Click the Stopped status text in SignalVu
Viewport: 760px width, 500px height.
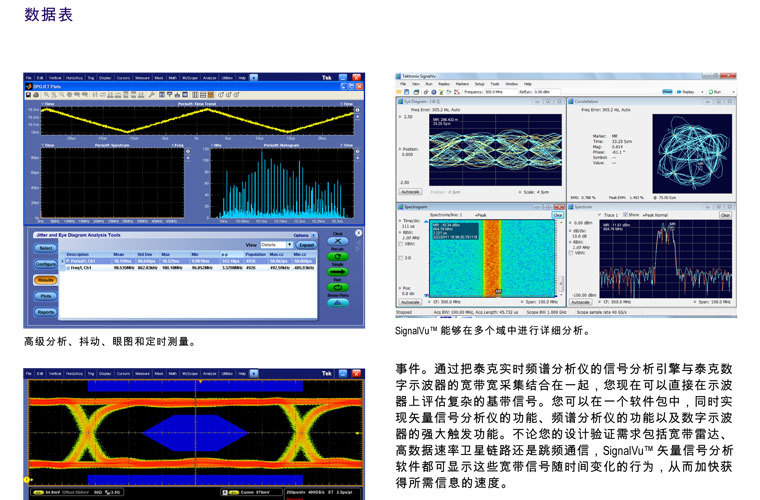coord(404,312)
